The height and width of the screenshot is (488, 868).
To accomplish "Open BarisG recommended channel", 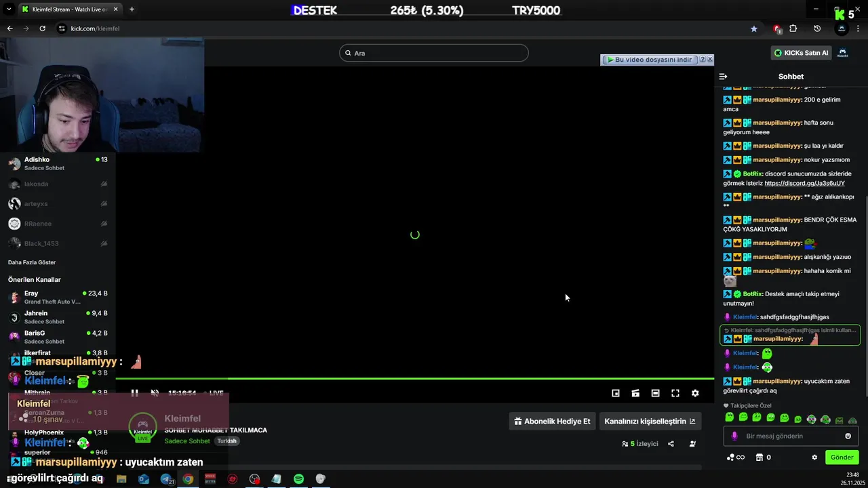I will (x=58, y=337).
